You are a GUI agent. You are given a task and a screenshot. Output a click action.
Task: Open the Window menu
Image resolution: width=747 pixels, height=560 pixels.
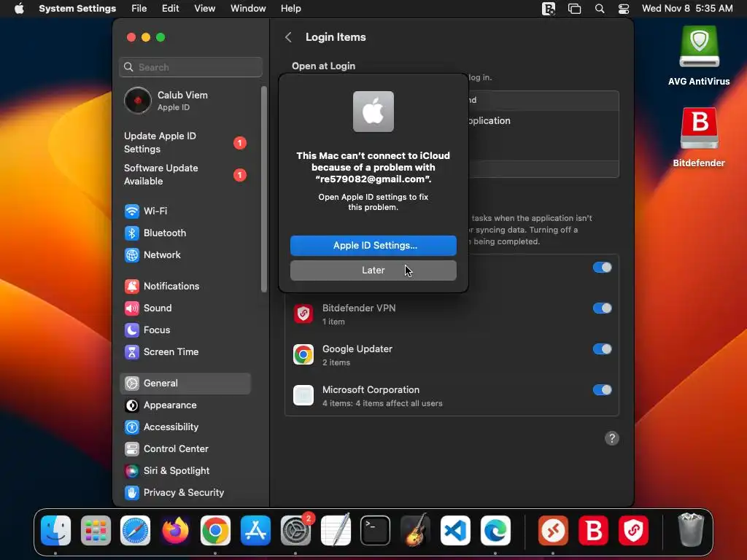[248, 9]
